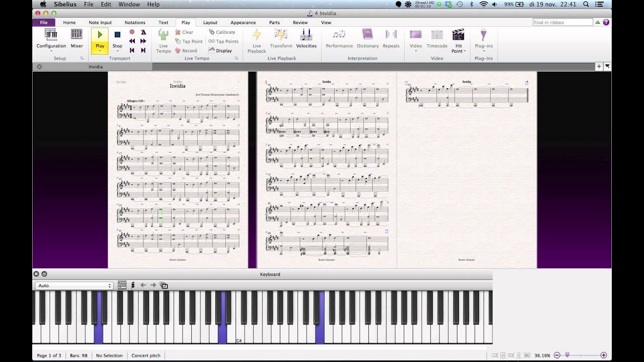Viewport: 644px width, 362px height.
Task: Toggle Live Tempo Display option
Action: [x=220, y=50]
